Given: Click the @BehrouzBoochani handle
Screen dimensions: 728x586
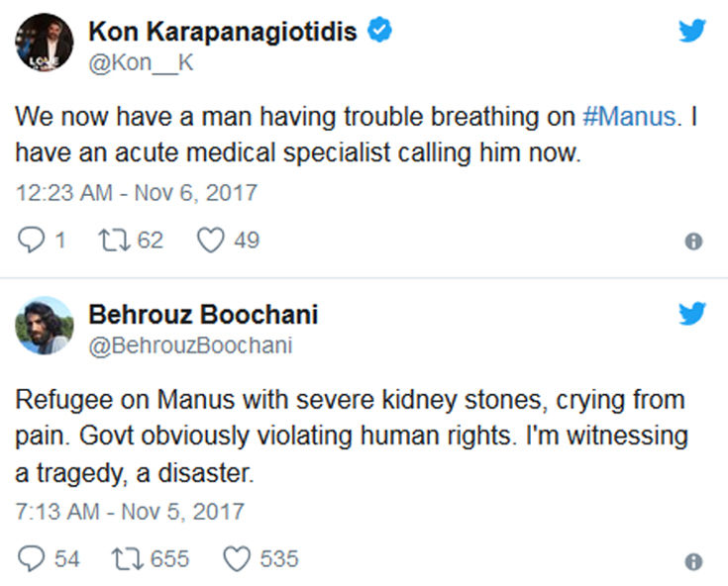Looking at the screenshot, I should [190, 345].
